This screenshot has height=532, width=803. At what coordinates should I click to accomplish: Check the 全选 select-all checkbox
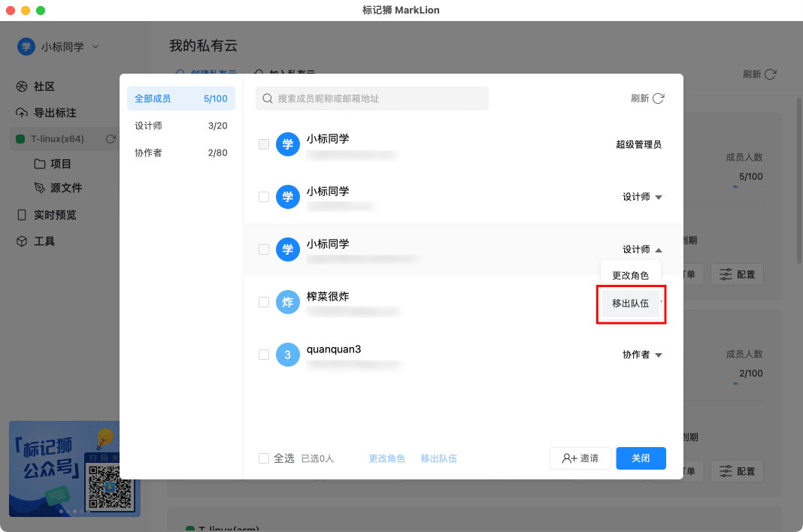[264, 458]
